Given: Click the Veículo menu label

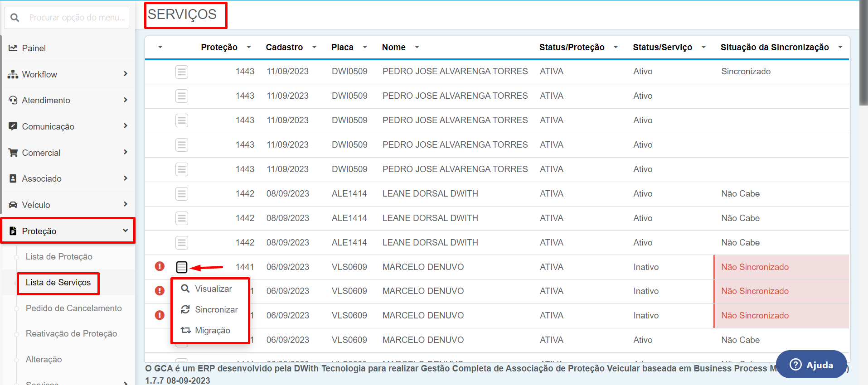Looking at the screenshot, I should click(x=36, y=205).
